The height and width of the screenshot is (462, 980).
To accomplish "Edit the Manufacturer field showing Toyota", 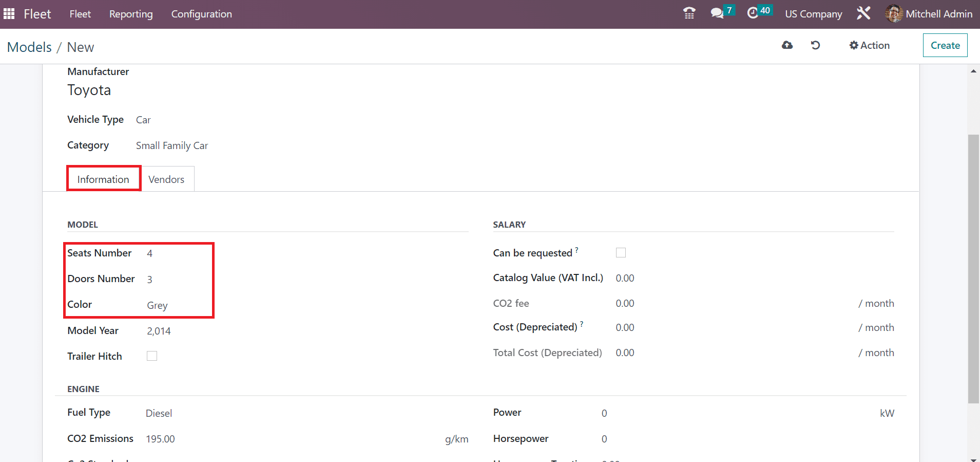I will (x=89, y=90).
